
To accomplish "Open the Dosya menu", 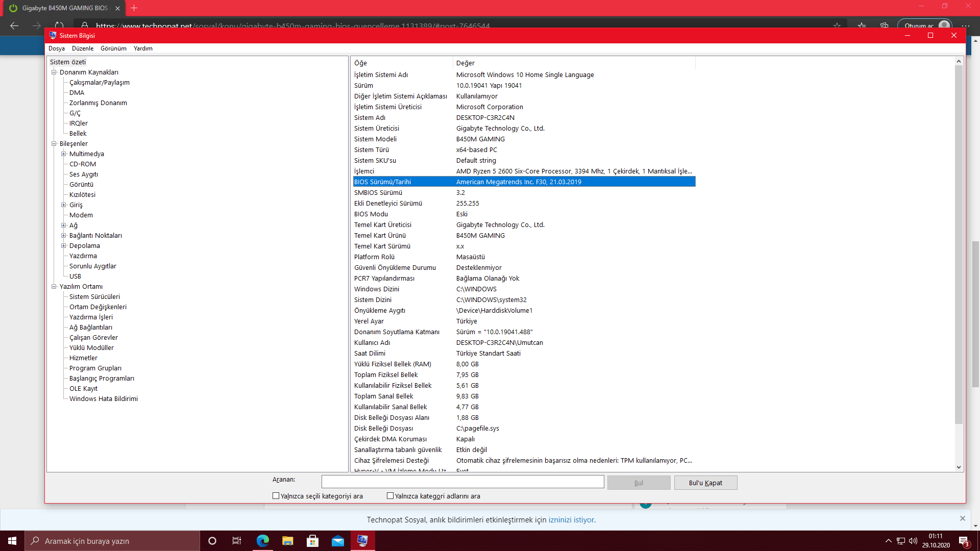I will [56, 48].
